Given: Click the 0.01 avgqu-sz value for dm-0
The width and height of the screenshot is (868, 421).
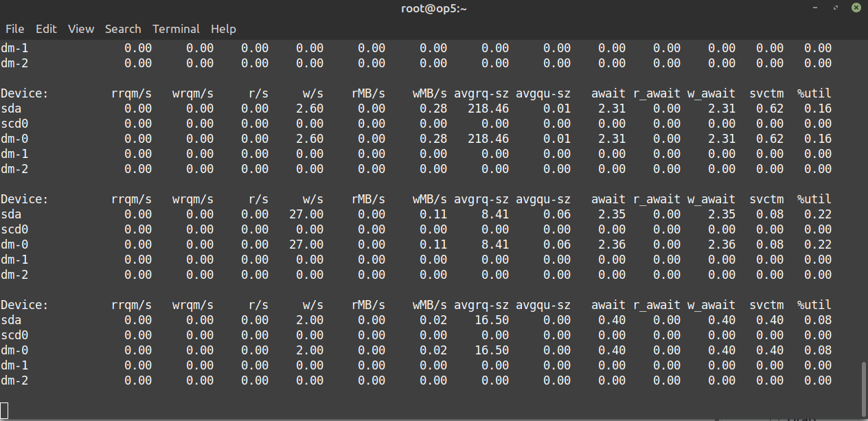Looking at the screenshot, I should coord(557,139).
